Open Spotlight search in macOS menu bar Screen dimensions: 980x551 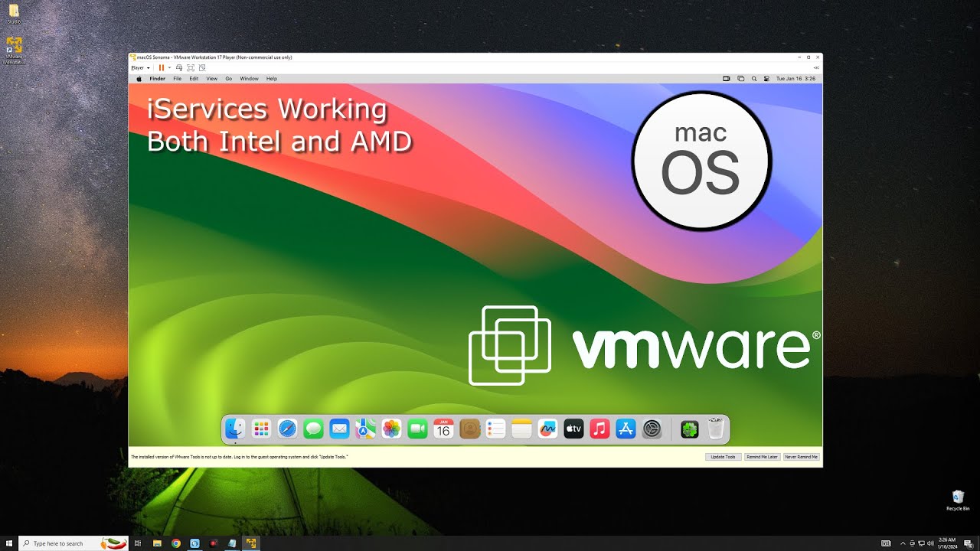click(754, 79)
